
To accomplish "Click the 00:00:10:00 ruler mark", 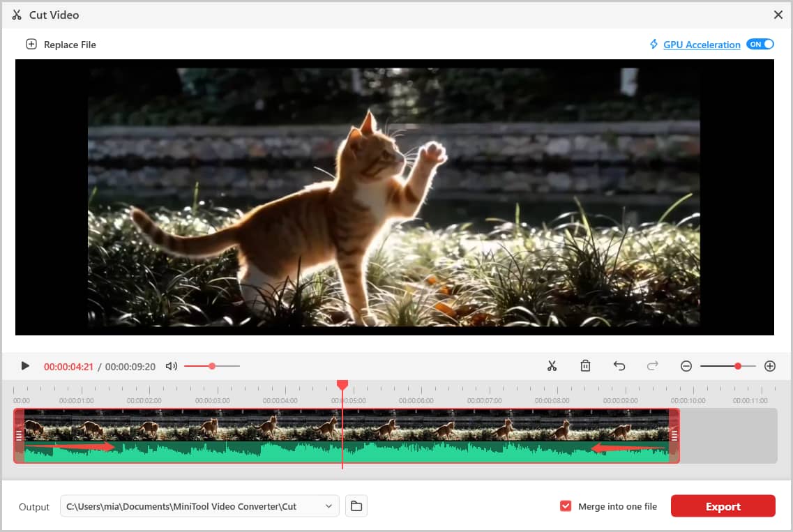I will (688, 400).
